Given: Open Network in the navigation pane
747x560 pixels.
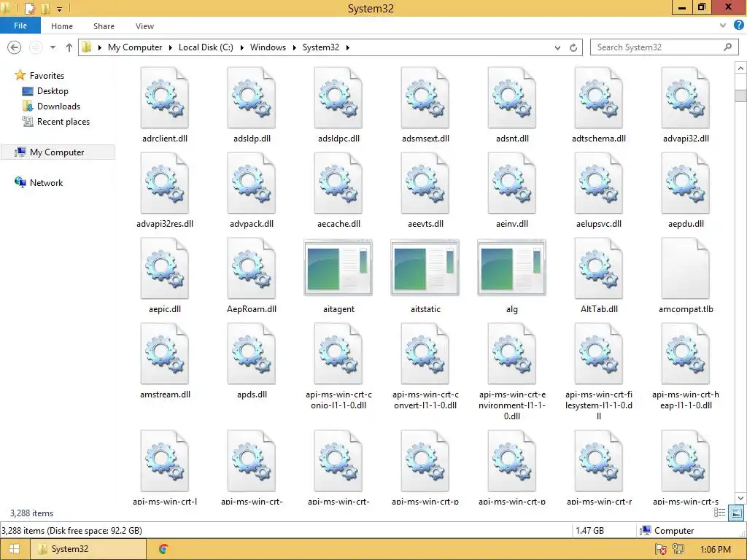Looking at the screenshot, I should (x=46, y=182).
